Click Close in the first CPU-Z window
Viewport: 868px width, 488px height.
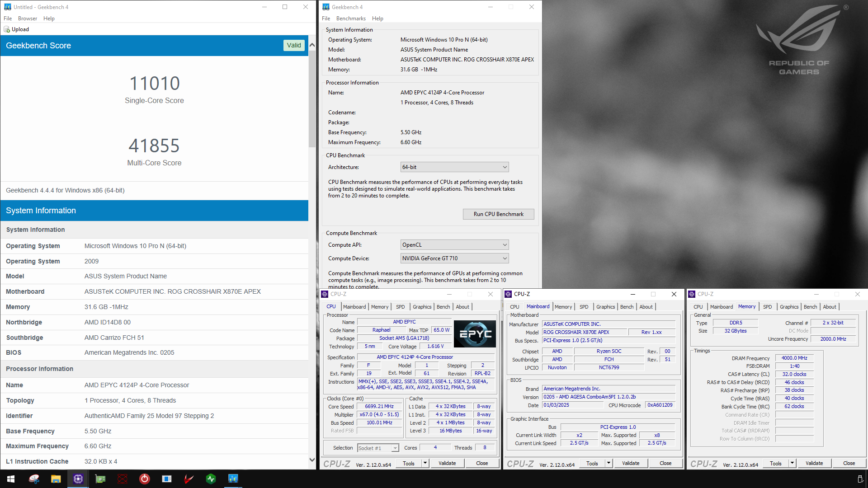482,463
